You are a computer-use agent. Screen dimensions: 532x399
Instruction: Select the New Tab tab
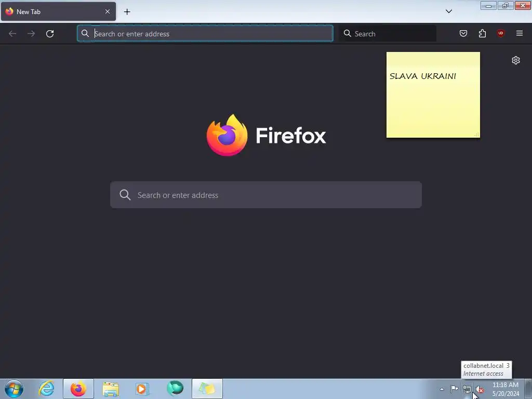pyautogui.click(x=58, y=11)
